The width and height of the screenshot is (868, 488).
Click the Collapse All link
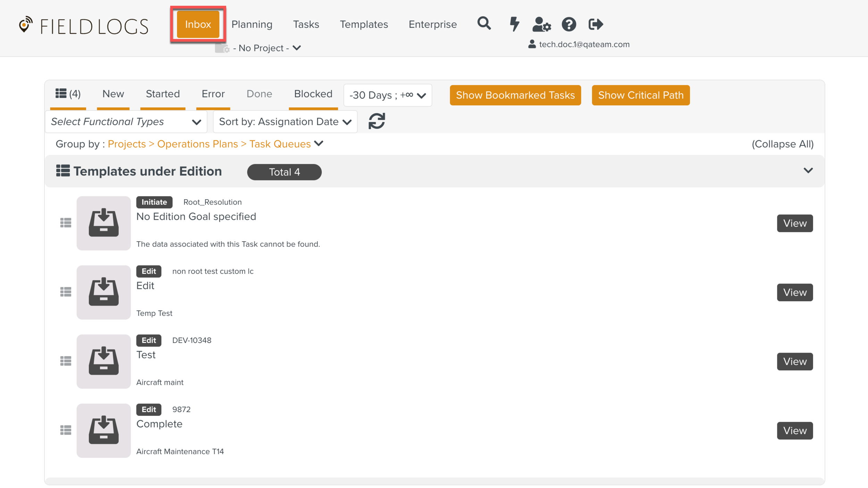[782, 144]
